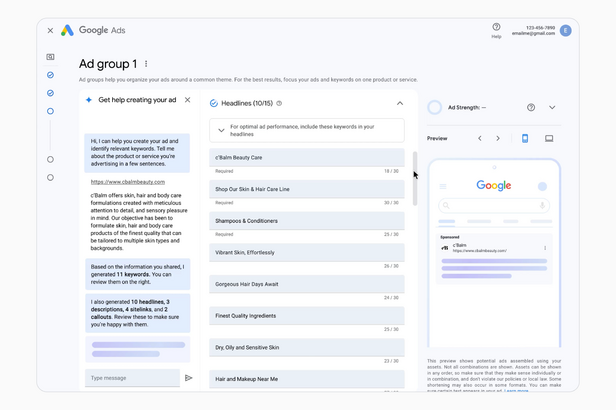The width and height of the screenshot is (616, 410).
Task: Click the three-dot menu in ad preview
Action: 545,248
